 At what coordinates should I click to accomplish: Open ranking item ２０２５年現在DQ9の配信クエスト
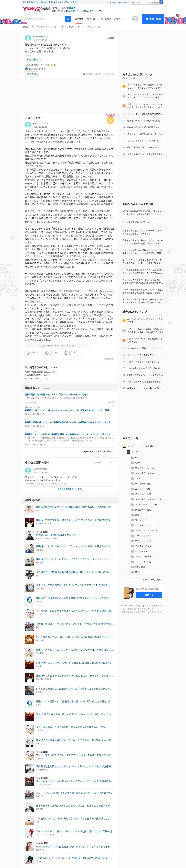[145, 86]
